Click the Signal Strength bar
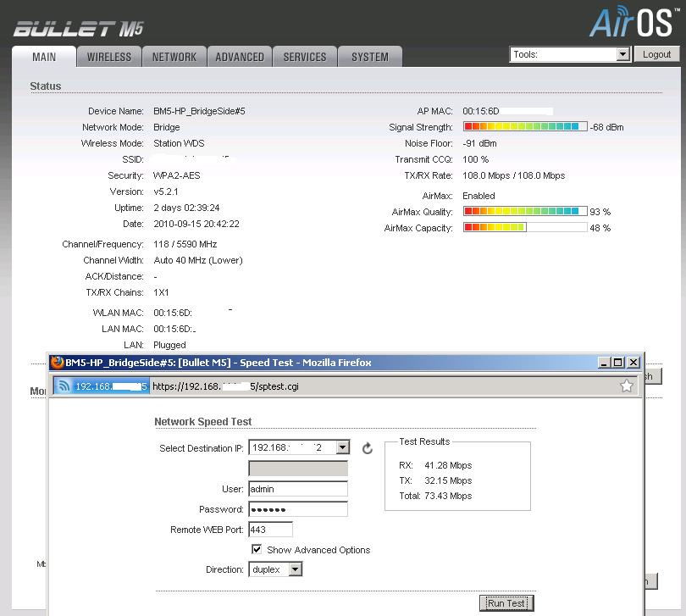This screenshot has height=616, width=686. [525, 126]
